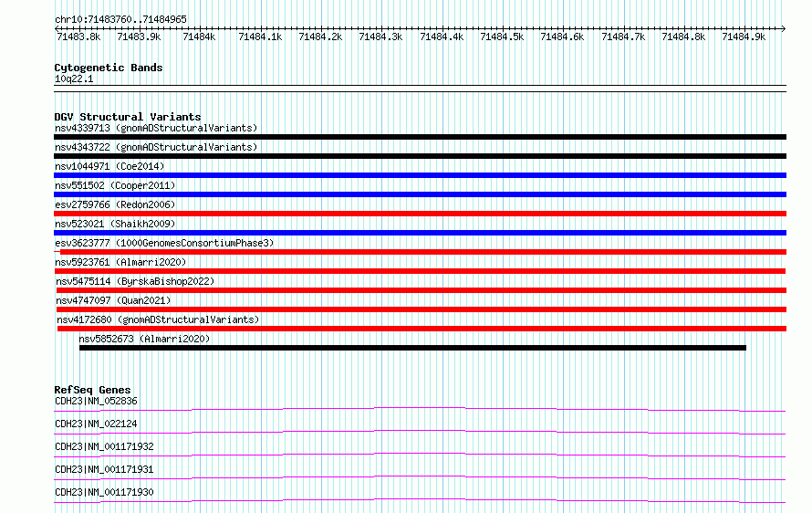The height and width of the screenshot is (513, 812).
Task: Open variant nsv523021 (Shaikh2009) label
Action: point(115,224)
